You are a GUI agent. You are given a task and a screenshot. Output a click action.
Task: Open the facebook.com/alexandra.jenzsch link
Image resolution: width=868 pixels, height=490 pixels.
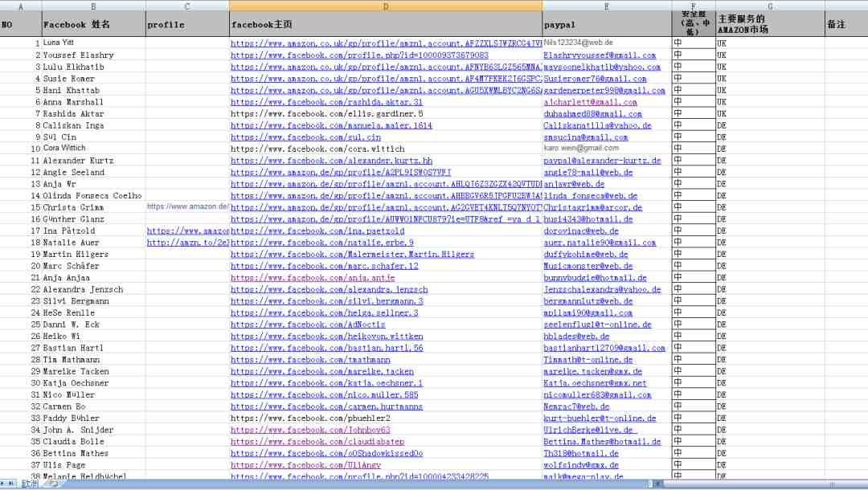(330, 290)
